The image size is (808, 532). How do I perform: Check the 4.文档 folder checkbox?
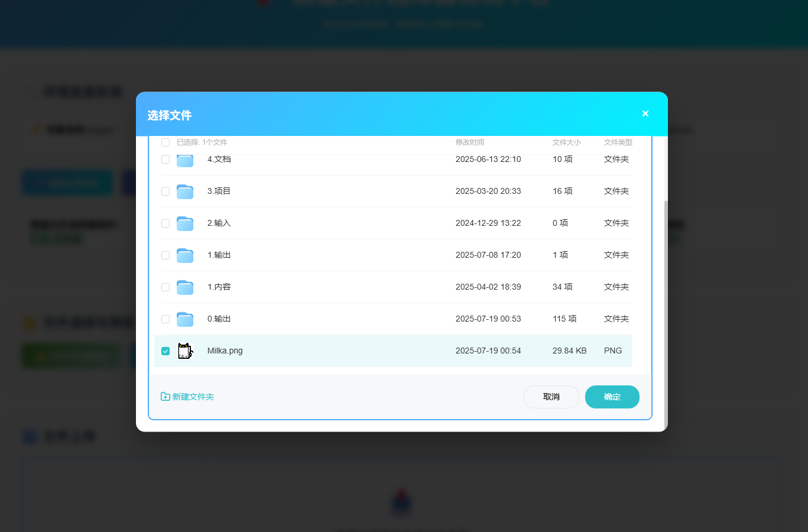tap(166, 160)
